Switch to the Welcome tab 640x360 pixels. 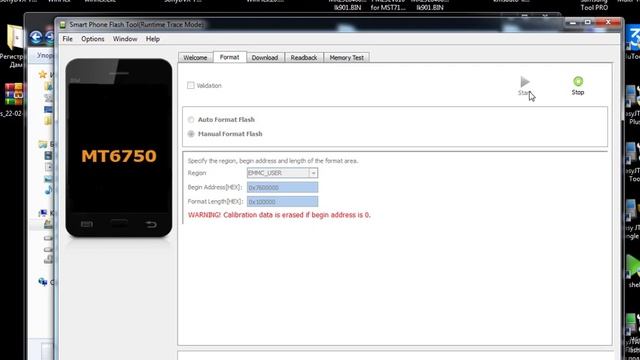pyautogui.click(x=195, y=58)
